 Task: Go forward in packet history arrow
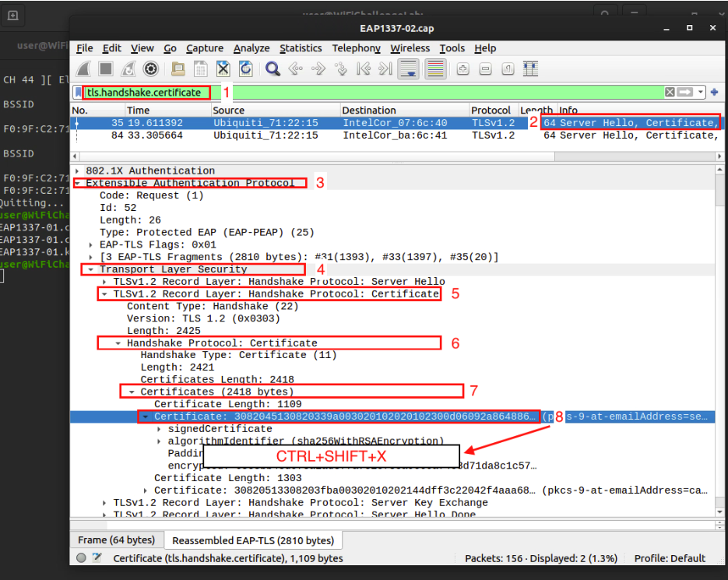[318, 69]
